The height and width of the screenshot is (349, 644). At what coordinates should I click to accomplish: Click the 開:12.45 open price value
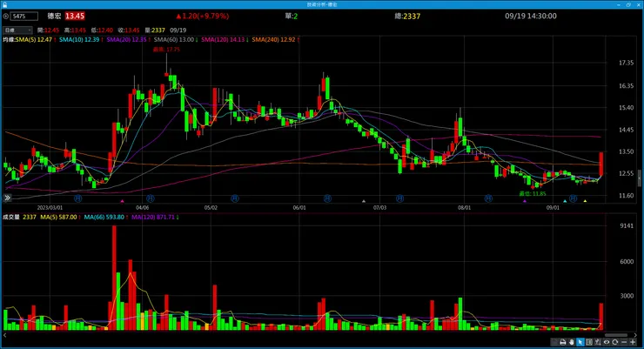pos(48,30)
